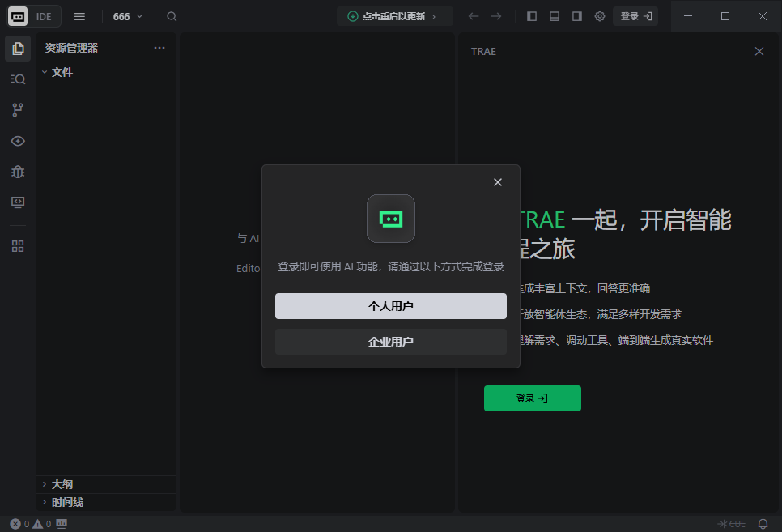The image size is (782, 532).
Task: Choose 企业用户 login option
Action: point(391,342)
